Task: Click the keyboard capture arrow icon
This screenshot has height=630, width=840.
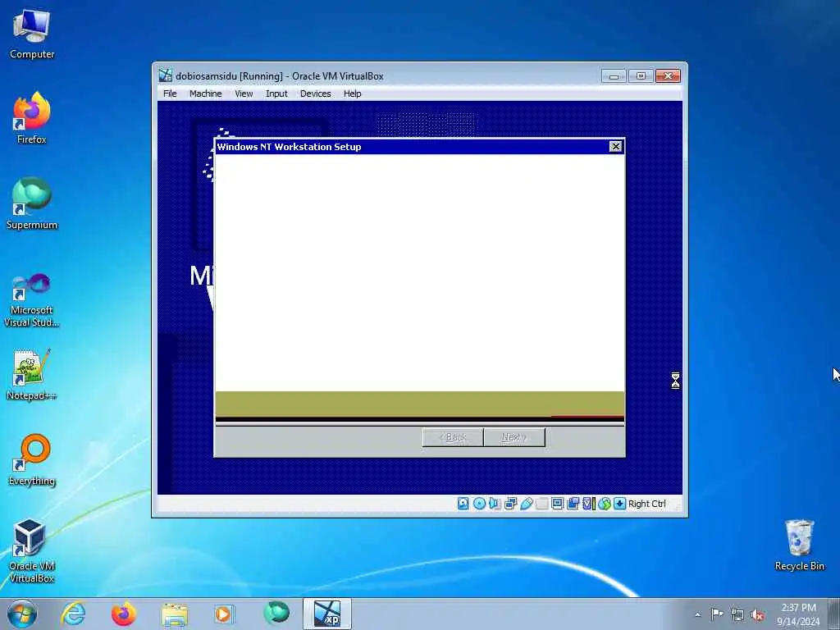Action: 620,504
